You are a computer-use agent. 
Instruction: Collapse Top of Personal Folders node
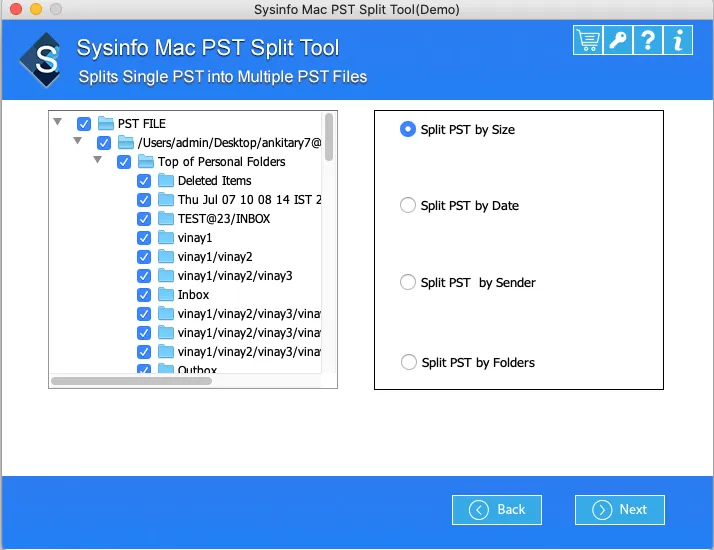click(x=97, y=160)
